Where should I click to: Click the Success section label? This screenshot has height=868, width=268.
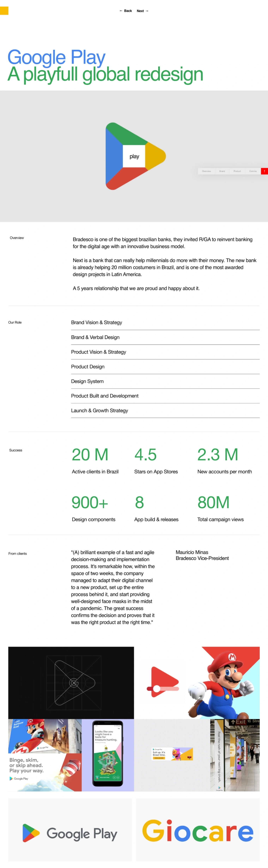[x=16, y=450]
